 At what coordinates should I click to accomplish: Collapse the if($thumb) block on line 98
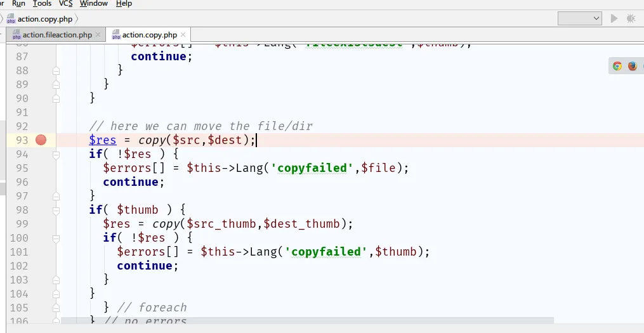pos(56,210)
